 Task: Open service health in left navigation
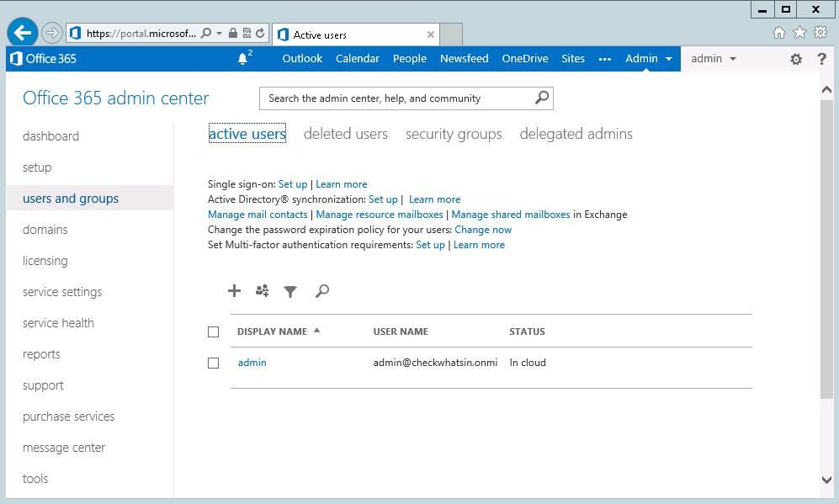[58, 323]
